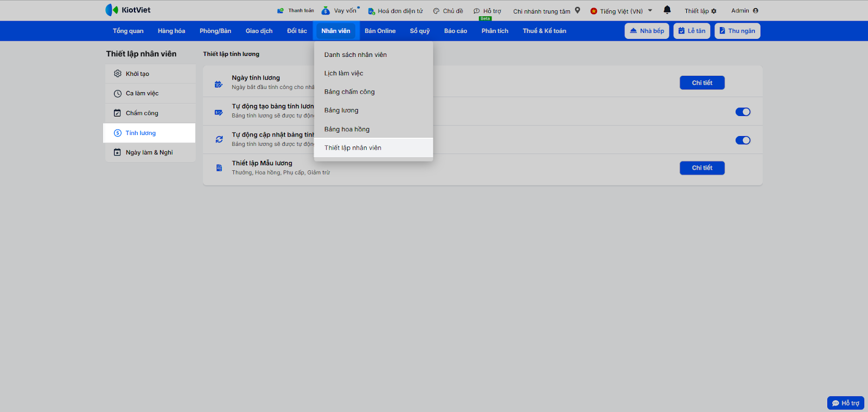This screenshot has width=868, height=412.
Task: Click the Thiết lập Mẫu lương title
Action: click(262, 163)
